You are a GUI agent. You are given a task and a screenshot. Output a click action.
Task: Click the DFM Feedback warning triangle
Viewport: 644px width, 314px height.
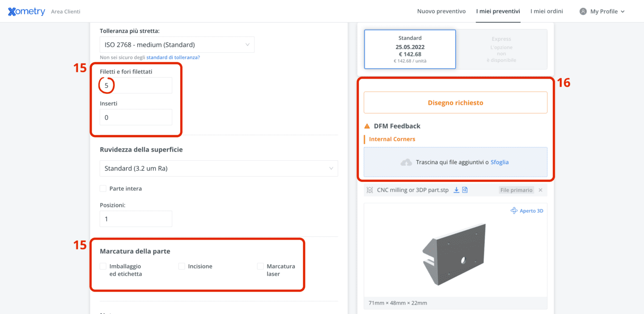(x=367, y=126)
